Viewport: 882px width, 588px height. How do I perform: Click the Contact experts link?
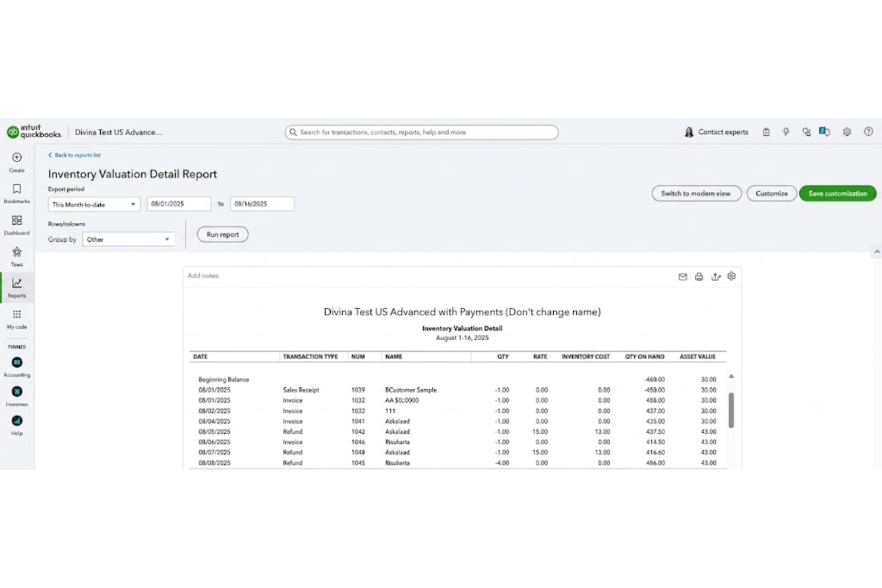tap(723, 132)
